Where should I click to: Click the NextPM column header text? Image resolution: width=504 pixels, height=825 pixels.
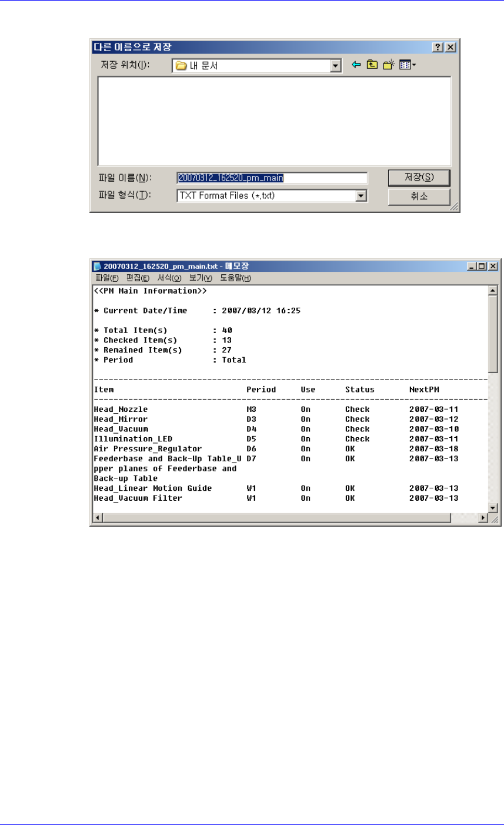pos(424,390)
